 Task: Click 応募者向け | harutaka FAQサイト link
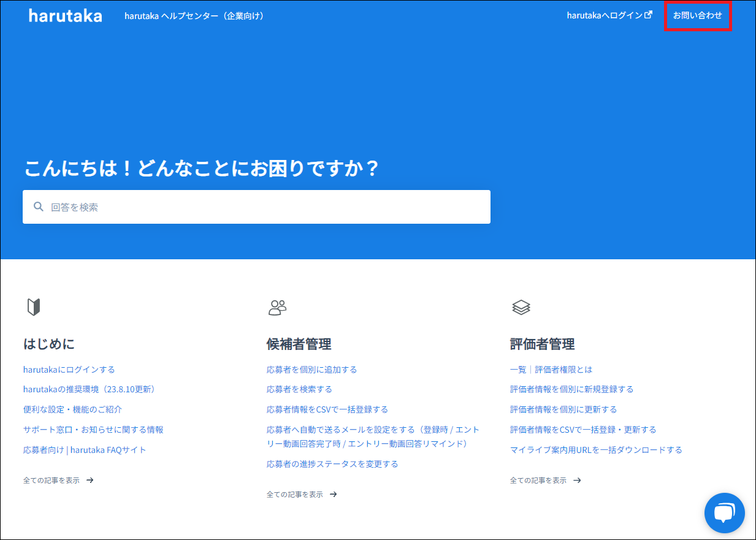[x=84, y=449]
